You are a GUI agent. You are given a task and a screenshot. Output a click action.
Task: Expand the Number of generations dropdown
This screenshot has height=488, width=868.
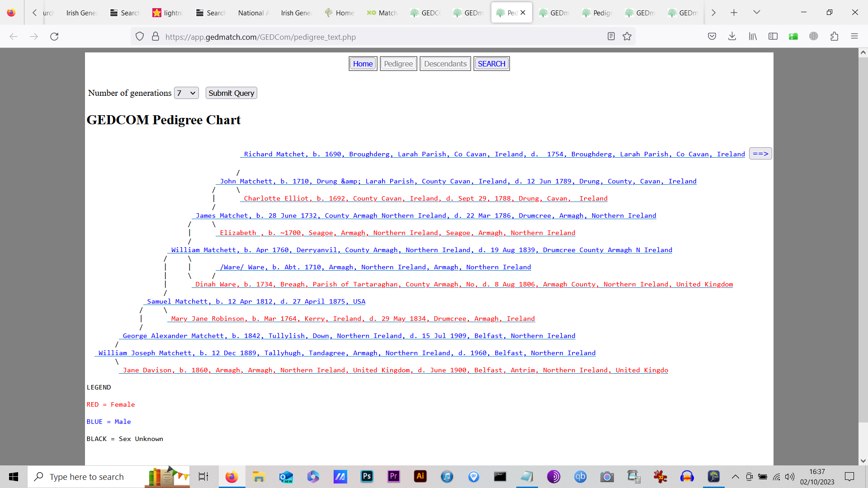[186, 93]
